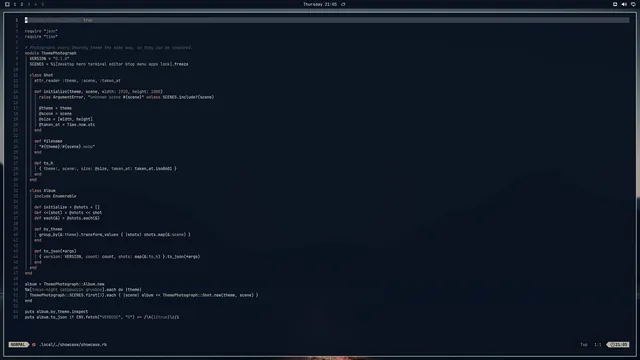This screenshot has height=360, width=640.
Task: Click the Top scroll position indicator
Action: pos(584,344)
